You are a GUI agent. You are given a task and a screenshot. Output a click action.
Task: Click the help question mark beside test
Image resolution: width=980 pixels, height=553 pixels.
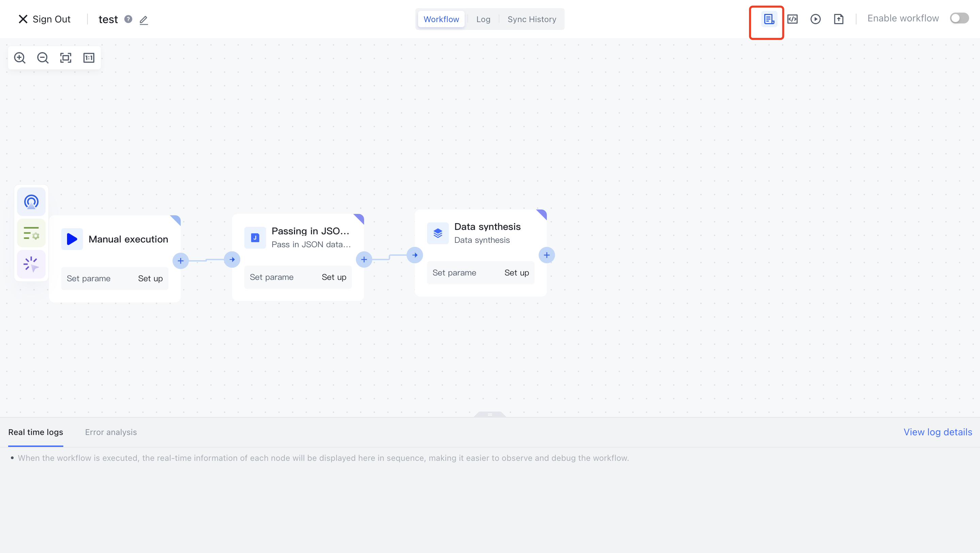128,19
